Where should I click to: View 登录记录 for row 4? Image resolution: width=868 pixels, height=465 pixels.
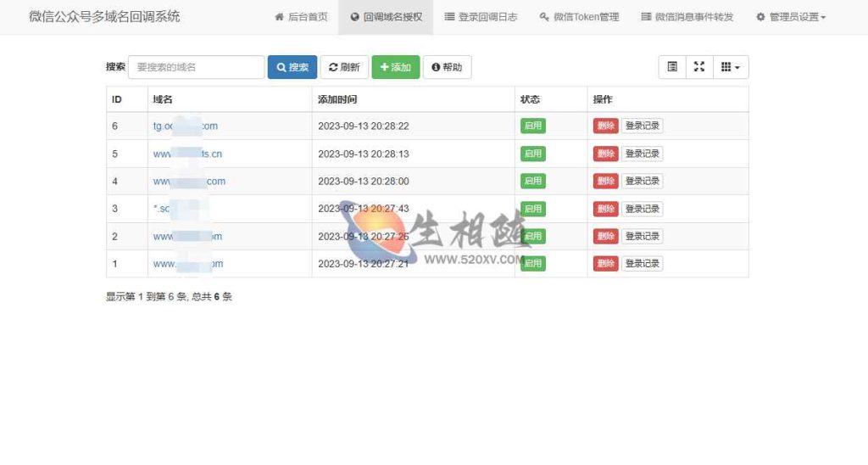[x=643, y=181]
